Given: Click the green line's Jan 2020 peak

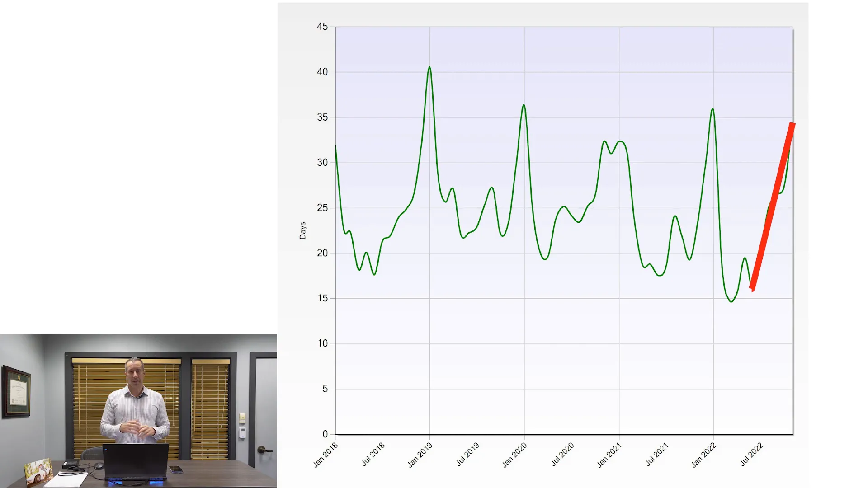Looking at the screenshot, I should coord(524,105).
